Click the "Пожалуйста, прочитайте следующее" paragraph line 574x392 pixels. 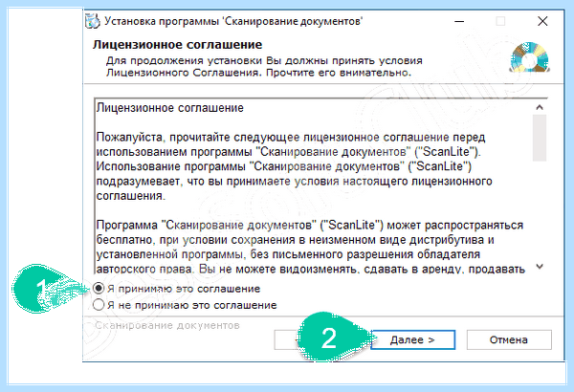tap(291, 138)
